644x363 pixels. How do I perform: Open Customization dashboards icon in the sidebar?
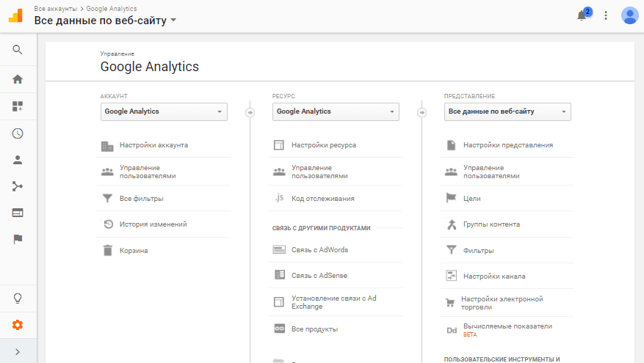(18, 106)
